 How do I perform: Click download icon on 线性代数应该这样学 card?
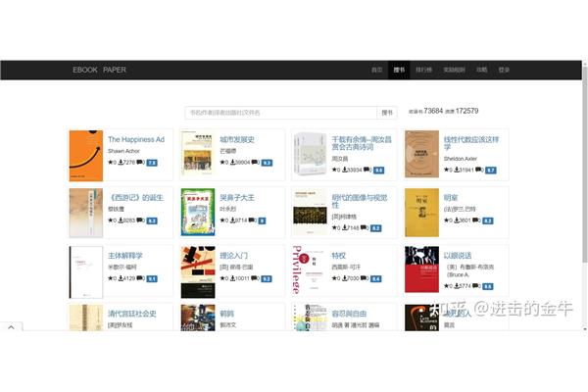tap(457, 170)
